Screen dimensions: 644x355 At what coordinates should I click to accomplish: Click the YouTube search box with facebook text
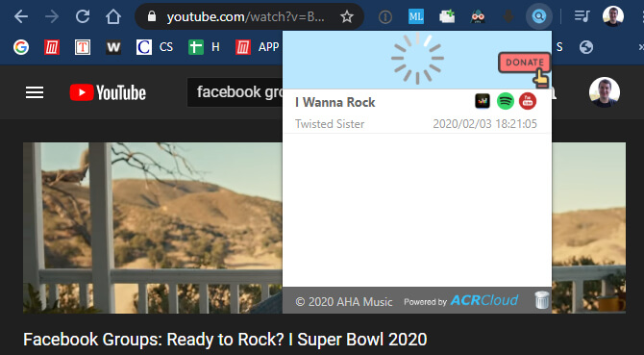(x=235, y=92)
